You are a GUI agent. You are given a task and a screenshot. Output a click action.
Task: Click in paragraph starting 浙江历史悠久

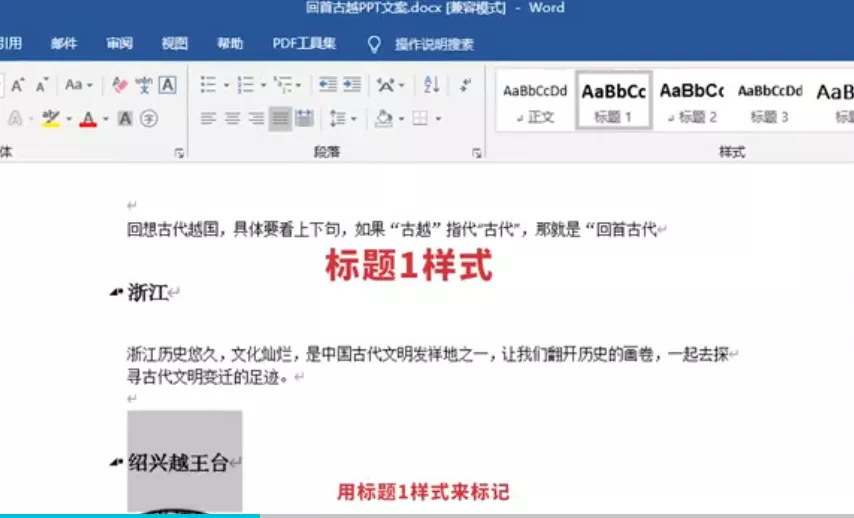click(428, 365)
